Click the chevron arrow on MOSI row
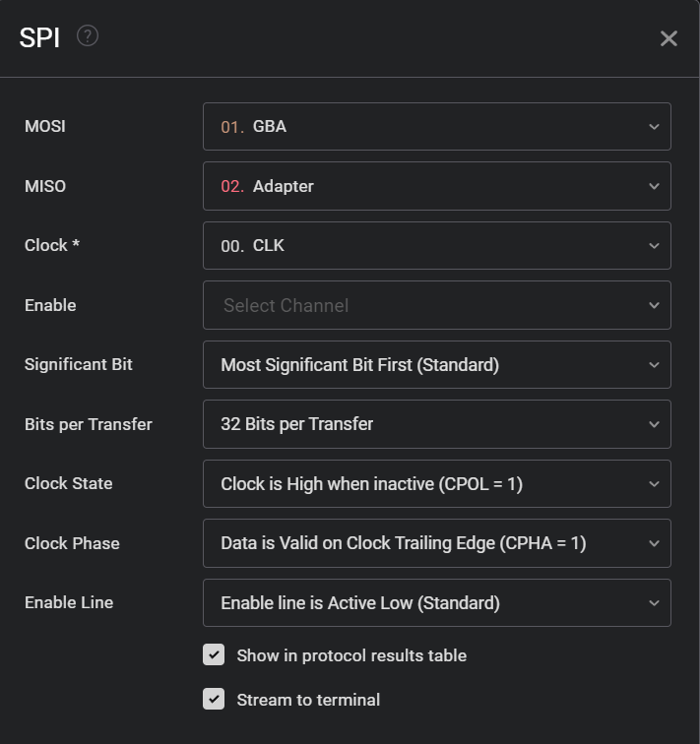The width and height of the screenshot is (700, 744). tap(655, 127)
